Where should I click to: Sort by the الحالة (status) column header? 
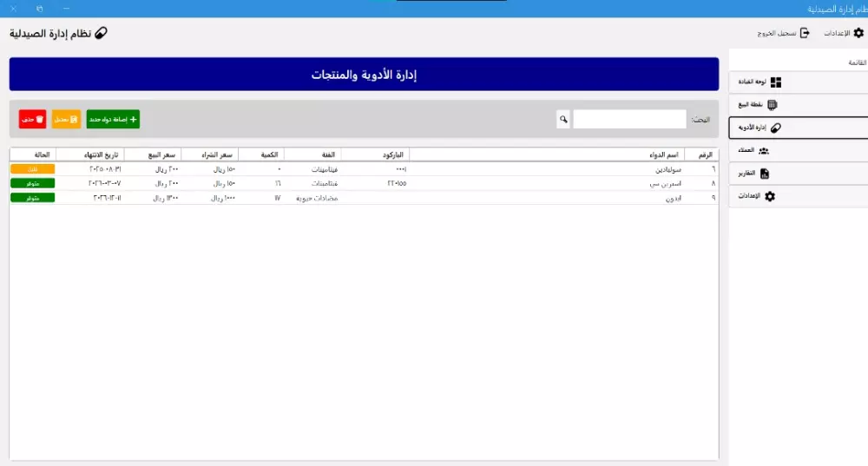[33, 155]
